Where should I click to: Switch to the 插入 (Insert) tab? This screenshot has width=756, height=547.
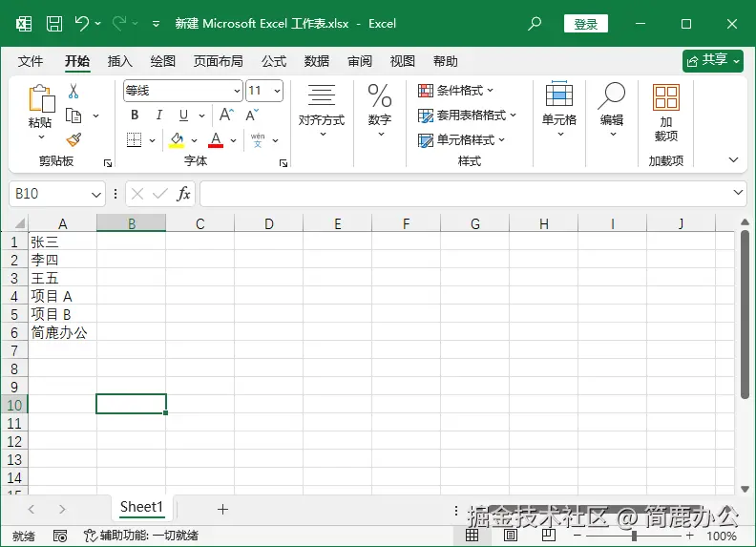tap(119, 61)
